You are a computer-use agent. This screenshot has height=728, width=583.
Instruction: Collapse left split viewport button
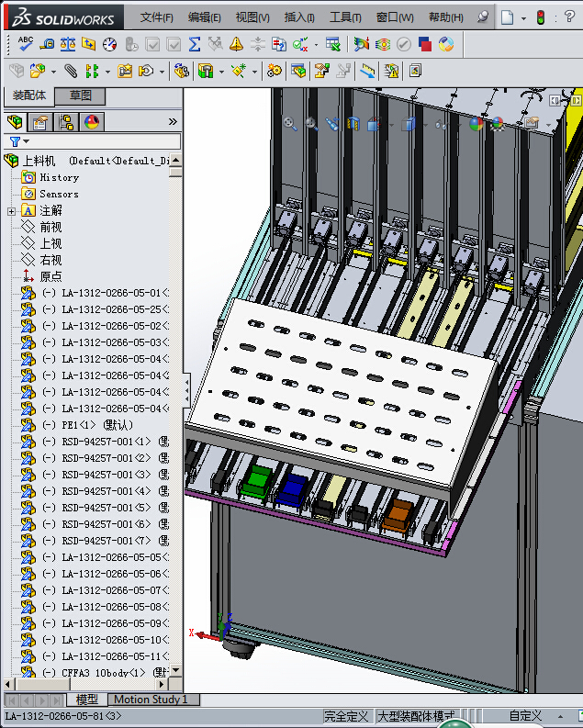pyautogui.click(x=555, y=101)
